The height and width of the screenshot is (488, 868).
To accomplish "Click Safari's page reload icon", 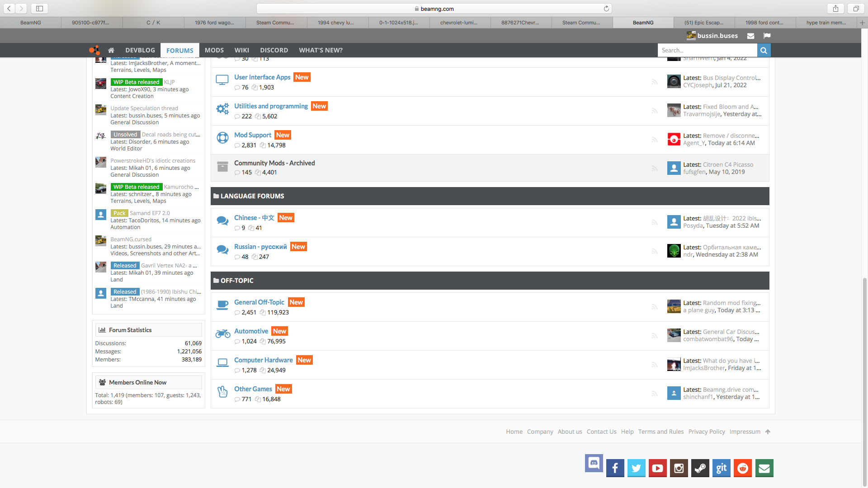I will [606, 9].
